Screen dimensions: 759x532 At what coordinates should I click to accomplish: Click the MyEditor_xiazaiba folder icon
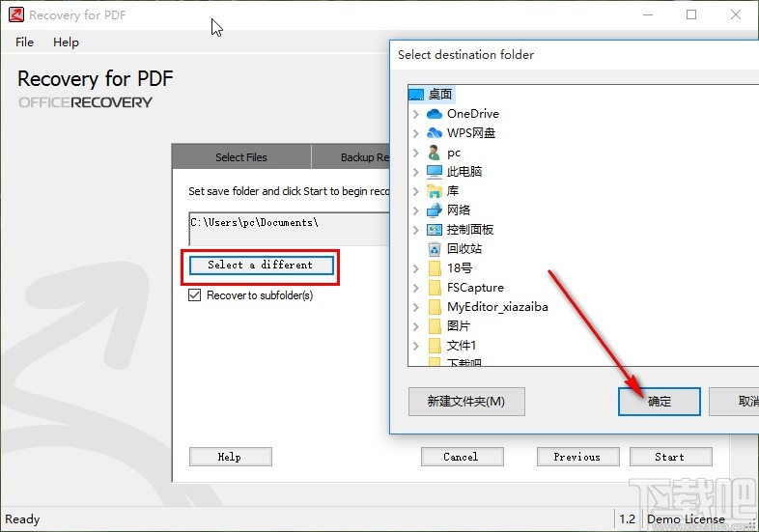tap(435, 307)
